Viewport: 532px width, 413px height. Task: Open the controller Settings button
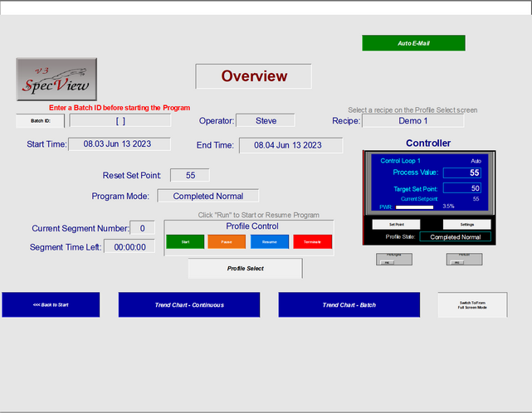tap(466, 224)
